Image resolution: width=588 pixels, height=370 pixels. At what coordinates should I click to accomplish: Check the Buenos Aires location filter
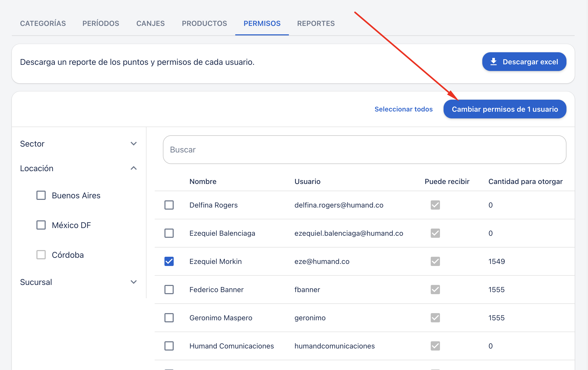click(41, 195)
